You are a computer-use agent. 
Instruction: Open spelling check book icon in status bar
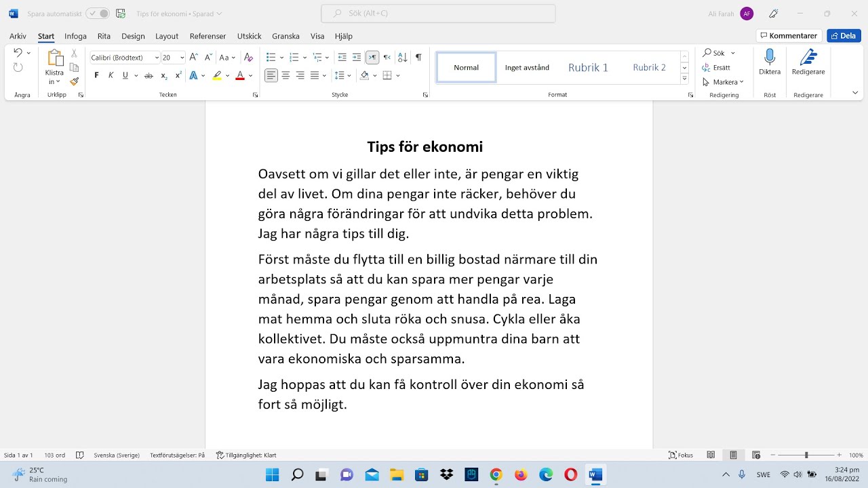(80, 455)
